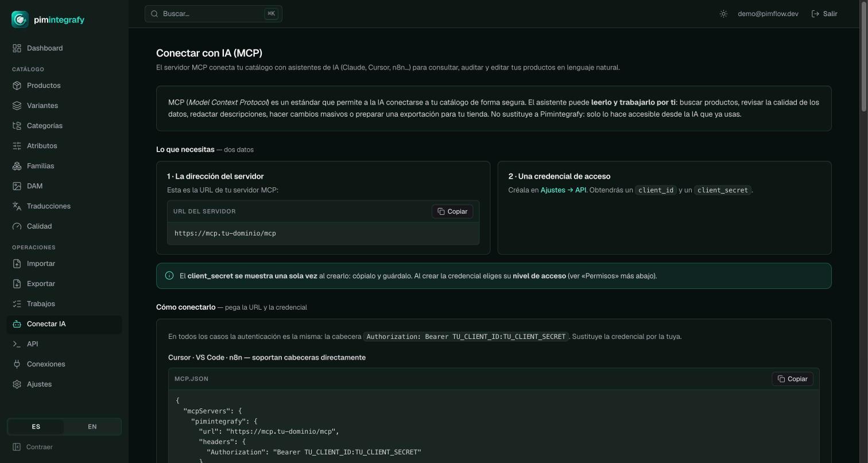868x463 pixels.
Task: Click the "mcpServers" line in JSON code
Action: [x=212, y=411]
